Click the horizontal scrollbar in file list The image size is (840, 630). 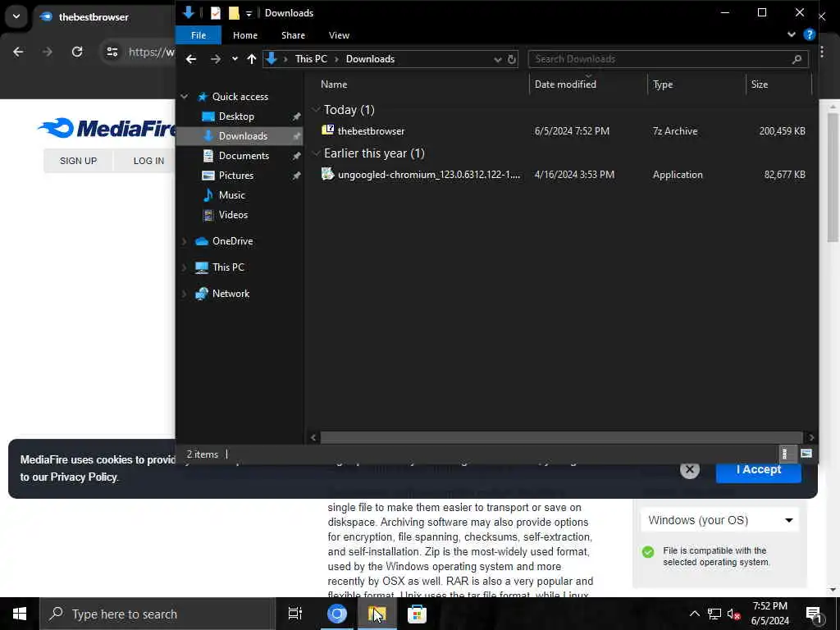pos(561,437)
